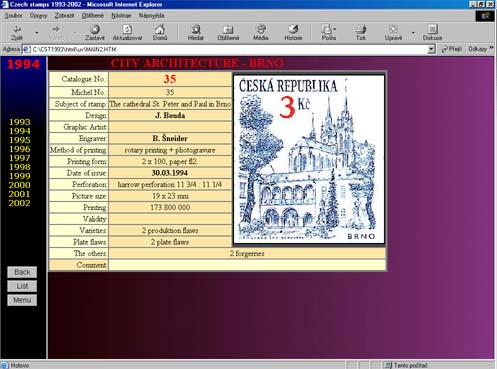Select year 1993 in sidebar
This screenshot has width=497, height=369.
click(20, 122)
